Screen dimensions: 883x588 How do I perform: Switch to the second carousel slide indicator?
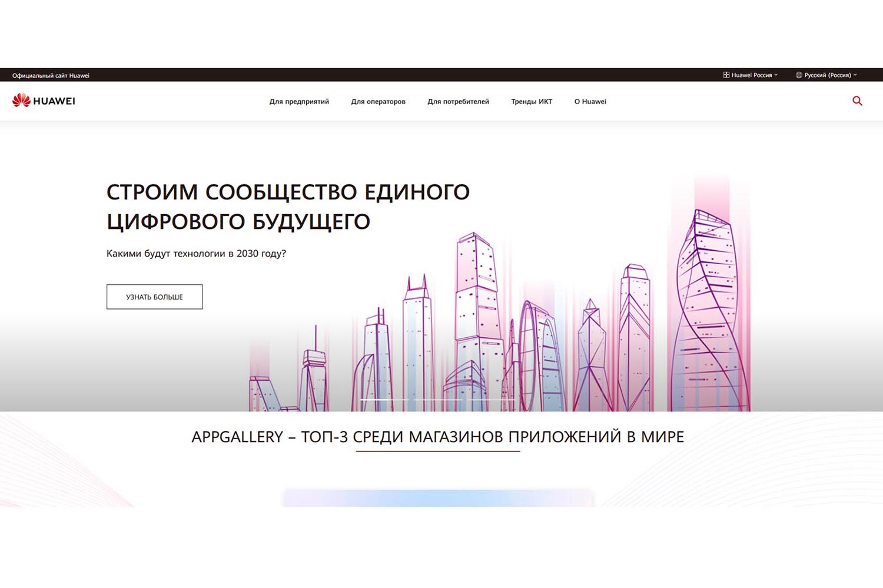coord(438,400)
